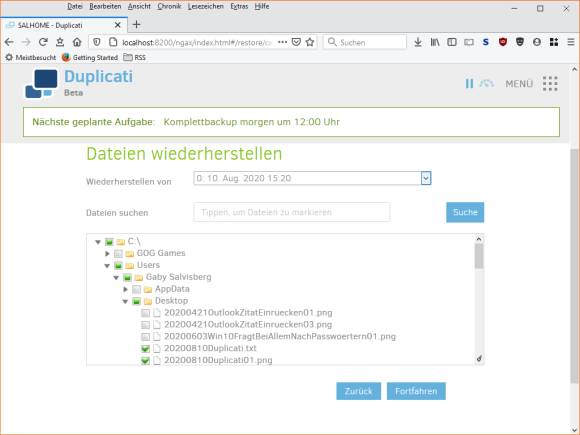Check 20200603Win10FragtBeiAllemNachPasswoertern01.png checkbox
Image resolution: width=580 pixels, height=435 pixels.
[146, 337]
